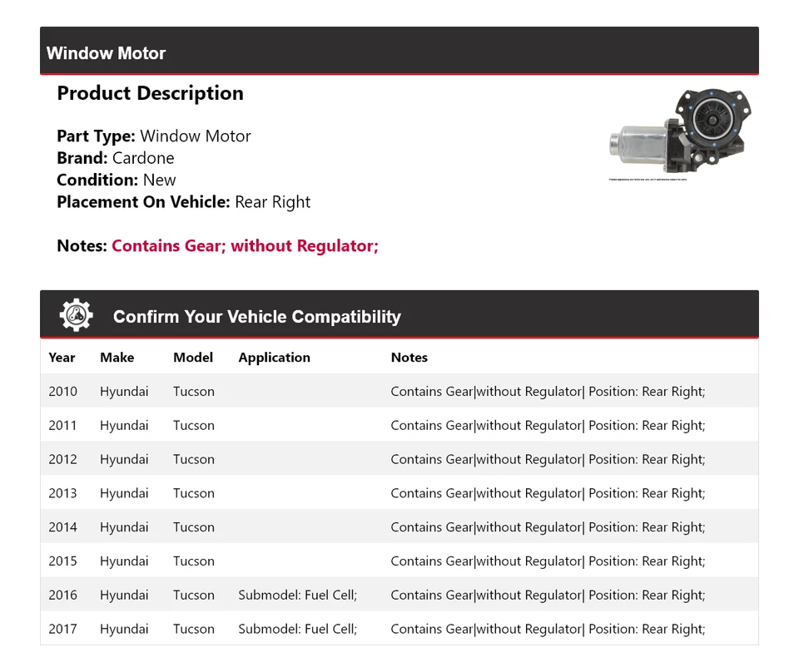Click the Product Description heading

(150, 93)
